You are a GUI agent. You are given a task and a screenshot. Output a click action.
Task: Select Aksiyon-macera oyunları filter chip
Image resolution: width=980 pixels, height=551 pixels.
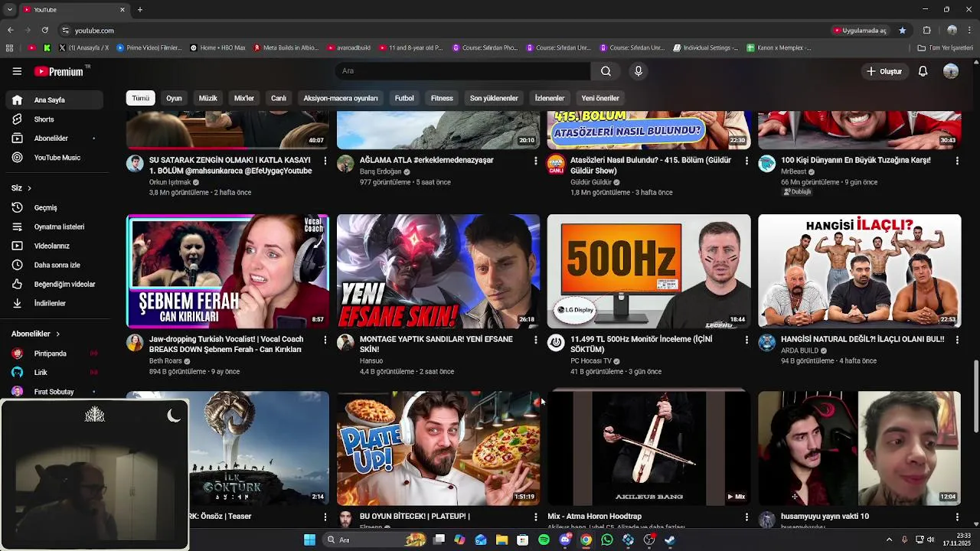341,98
